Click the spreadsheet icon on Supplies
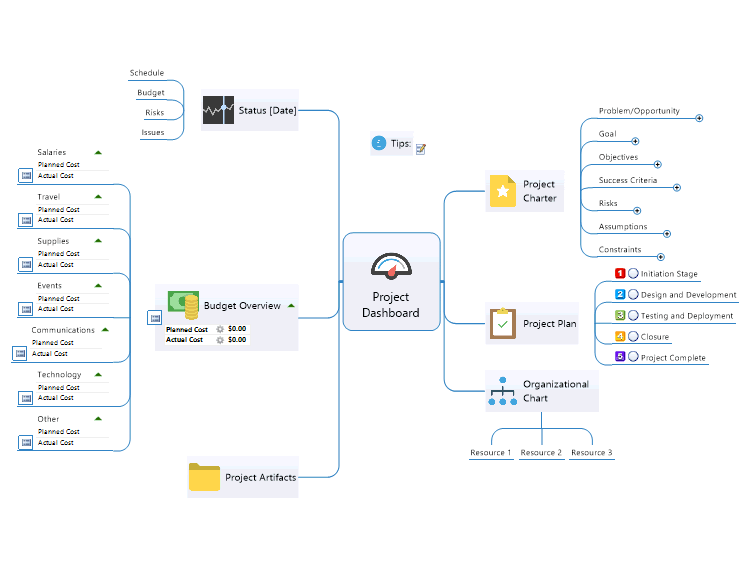 pyautogui.click(x=26, y=264)
